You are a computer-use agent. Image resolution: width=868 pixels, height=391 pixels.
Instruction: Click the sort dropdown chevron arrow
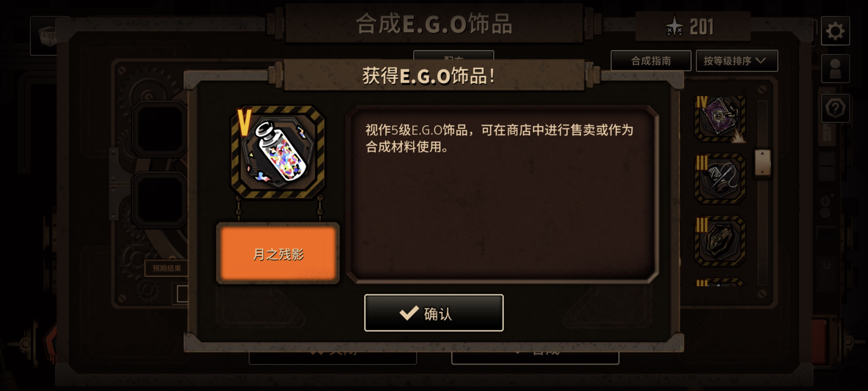tap(761, 61)
